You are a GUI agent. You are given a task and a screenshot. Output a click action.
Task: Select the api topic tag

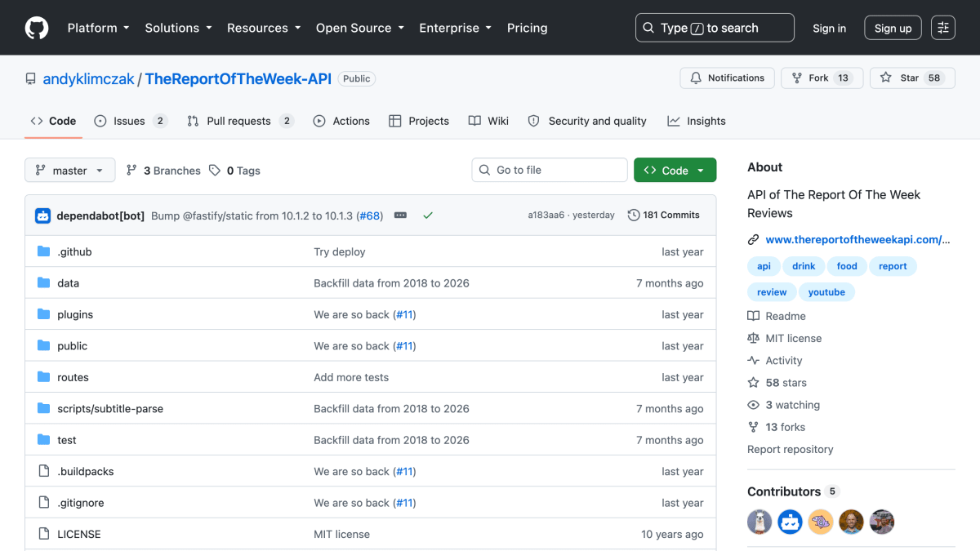[x=764, y=266]
